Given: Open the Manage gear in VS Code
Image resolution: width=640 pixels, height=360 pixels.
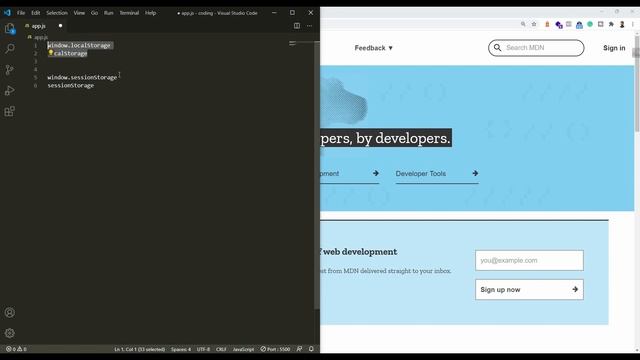Looking at the screenshot, I should 10,333.
